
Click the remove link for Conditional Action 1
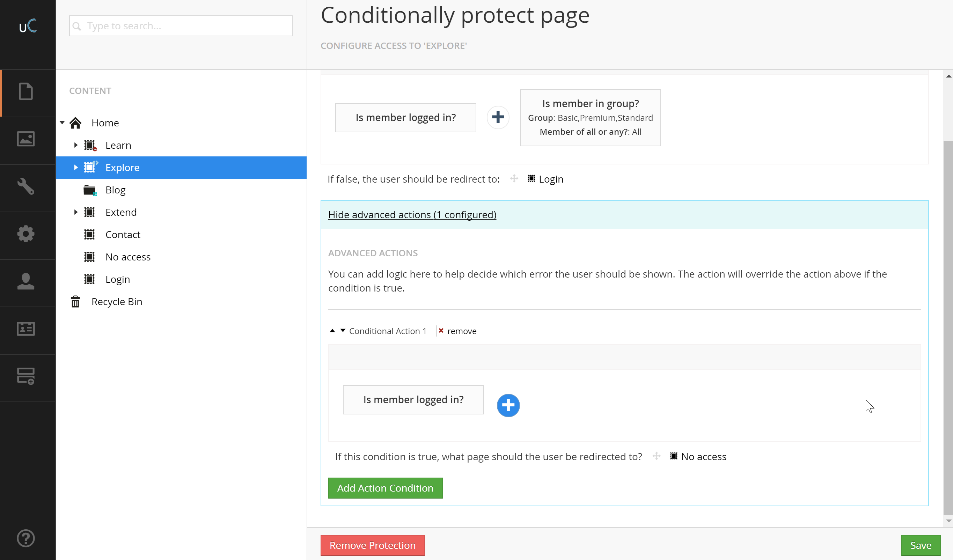coord(462,331)
